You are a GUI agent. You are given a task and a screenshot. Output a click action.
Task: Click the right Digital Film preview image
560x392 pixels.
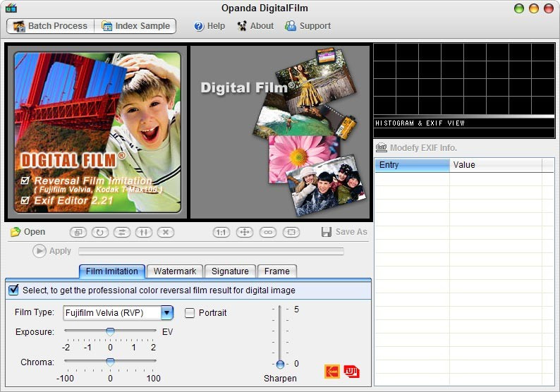click(280, 132)
